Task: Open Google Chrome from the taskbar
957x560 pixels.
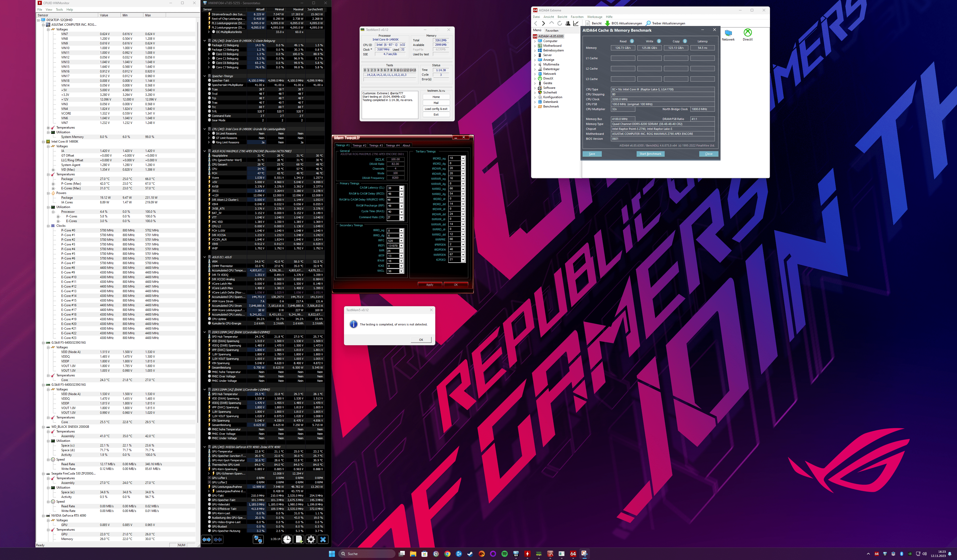Action: coord(447,554)
